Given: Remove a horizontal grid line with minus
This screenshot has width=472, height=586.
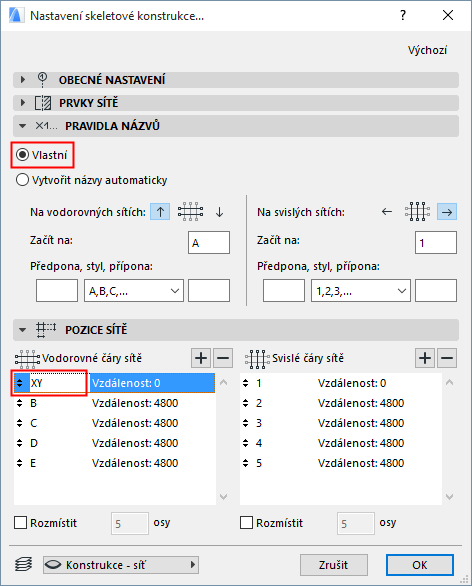Looking at the screenshot, I should [223, 358].
